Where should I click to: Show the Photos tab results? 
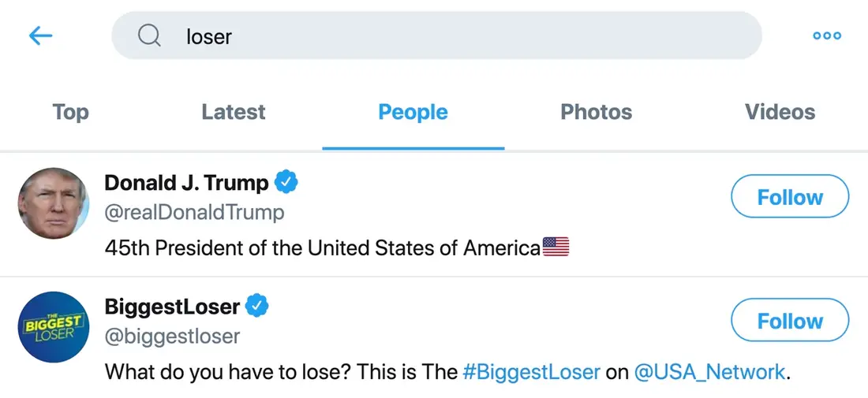pyautogui.click(x=596, y=112)
